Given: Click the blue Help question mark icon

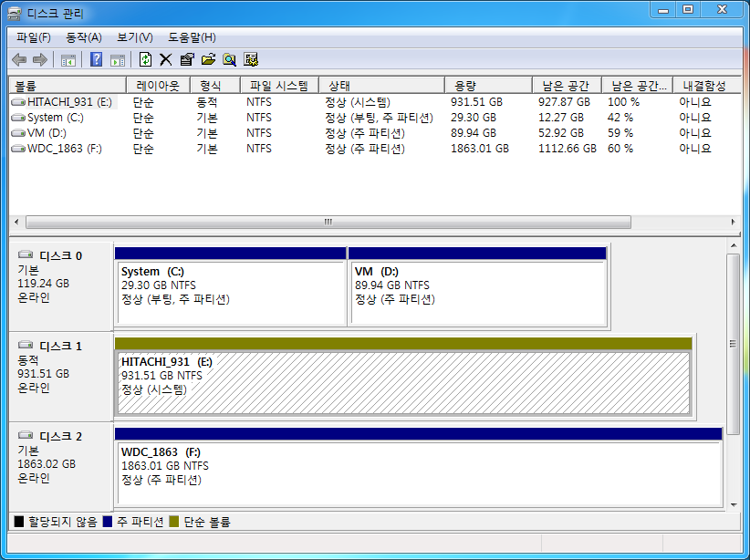Looking at the screenshot, I should 96,60.
